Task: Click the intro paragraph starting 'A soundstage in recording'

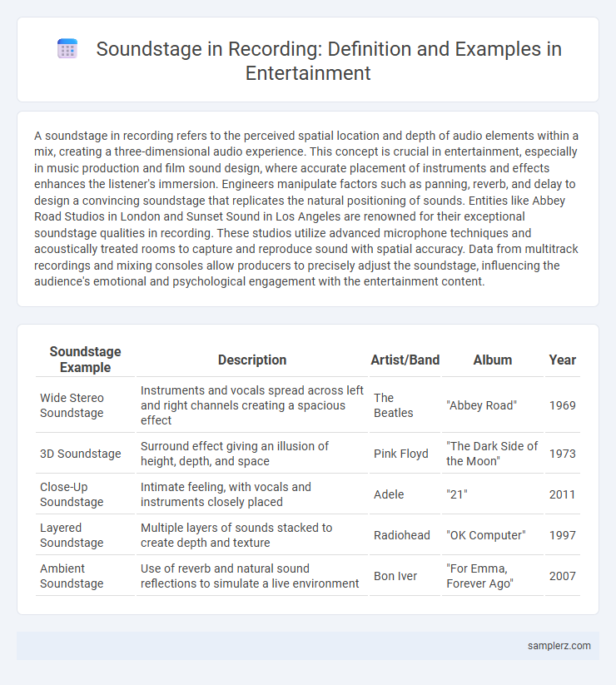Action: pyautogui.click(x=307, y=208)
